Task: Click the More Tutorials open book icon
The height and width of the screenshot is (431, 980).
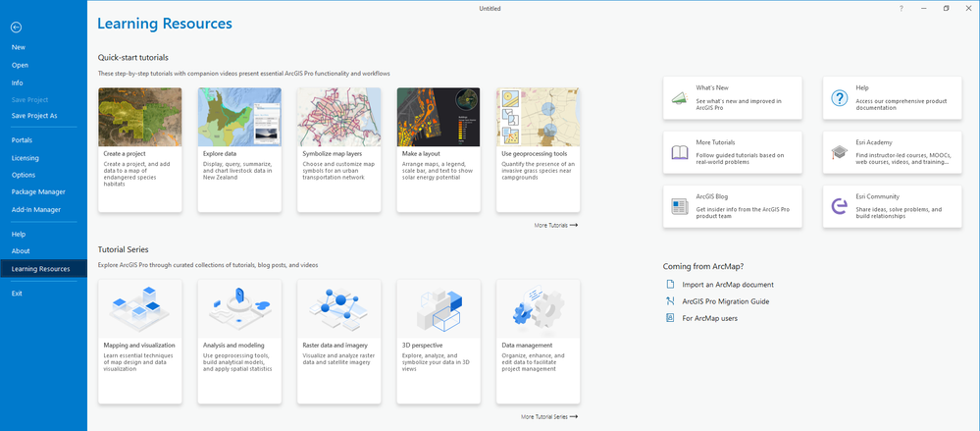Action: click(680, 152)
